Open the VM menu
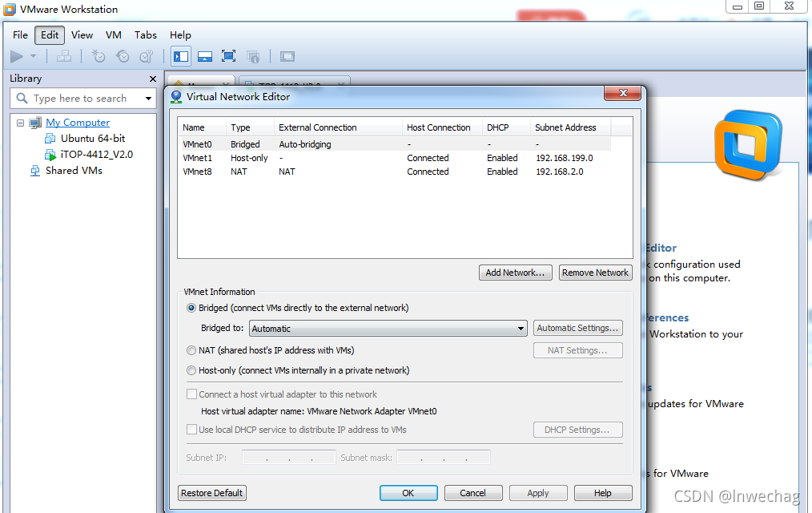This screenshot has height=513, width=812. click(x=114, y=34)
